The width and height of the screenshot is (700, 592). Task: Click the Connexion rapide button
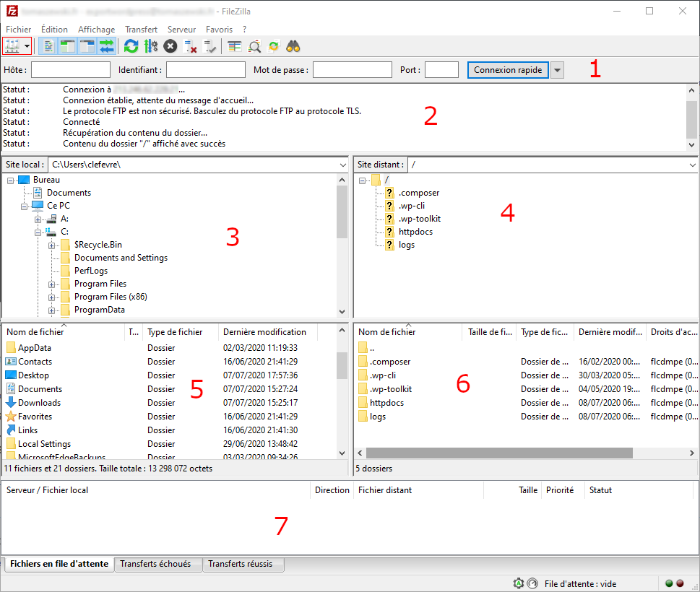click(508, 70)
